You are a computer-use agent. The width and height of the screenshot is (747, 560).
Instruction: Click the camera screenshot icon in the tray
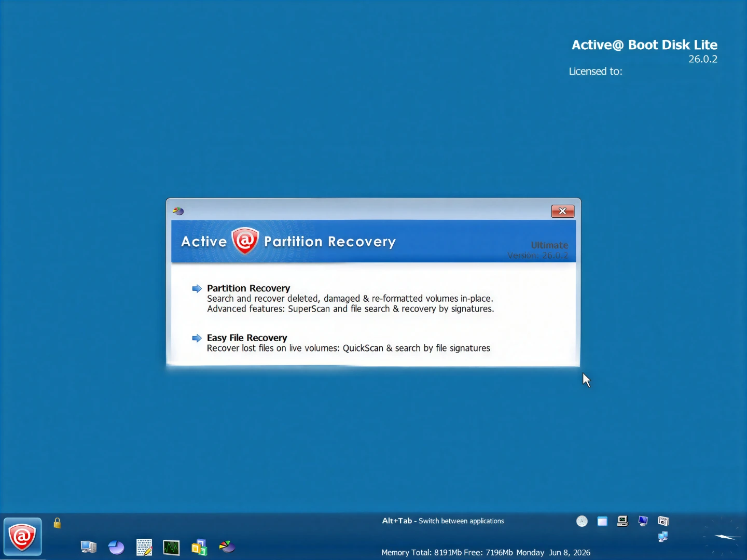click(x=663, y=521)
